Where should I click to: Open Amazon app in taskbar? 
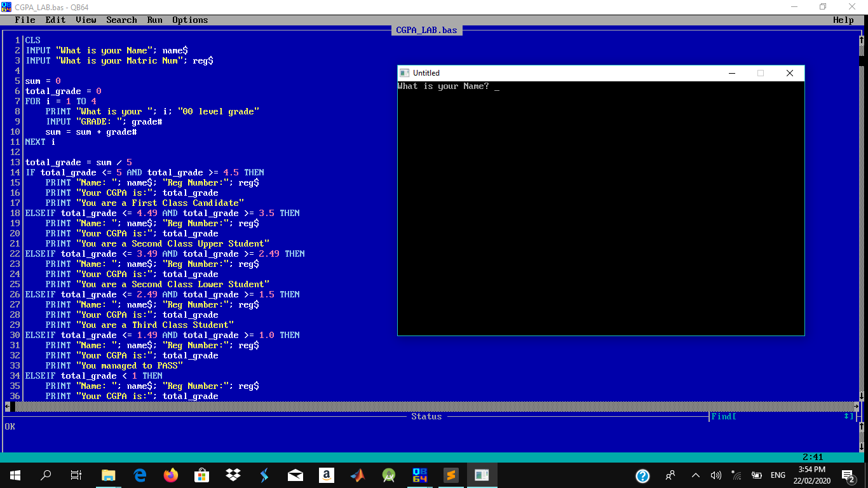327,475
